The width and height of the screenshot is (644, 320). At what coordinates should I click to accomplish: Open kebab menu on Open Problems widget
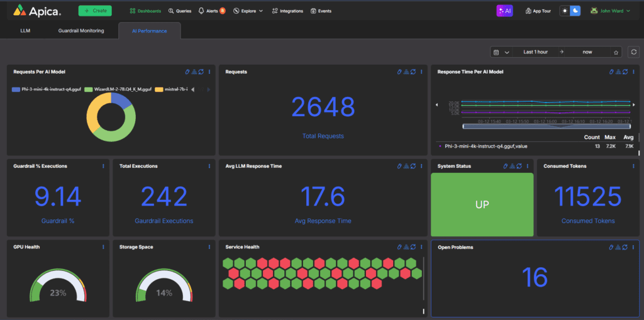[x=633, y=248]
